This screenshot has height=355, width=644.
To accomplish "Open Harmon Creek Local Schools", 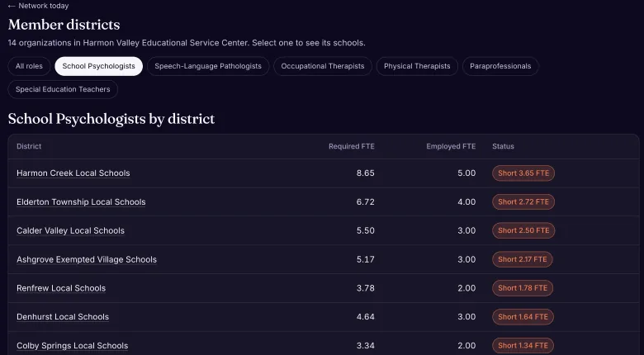I will coord(73,173).
